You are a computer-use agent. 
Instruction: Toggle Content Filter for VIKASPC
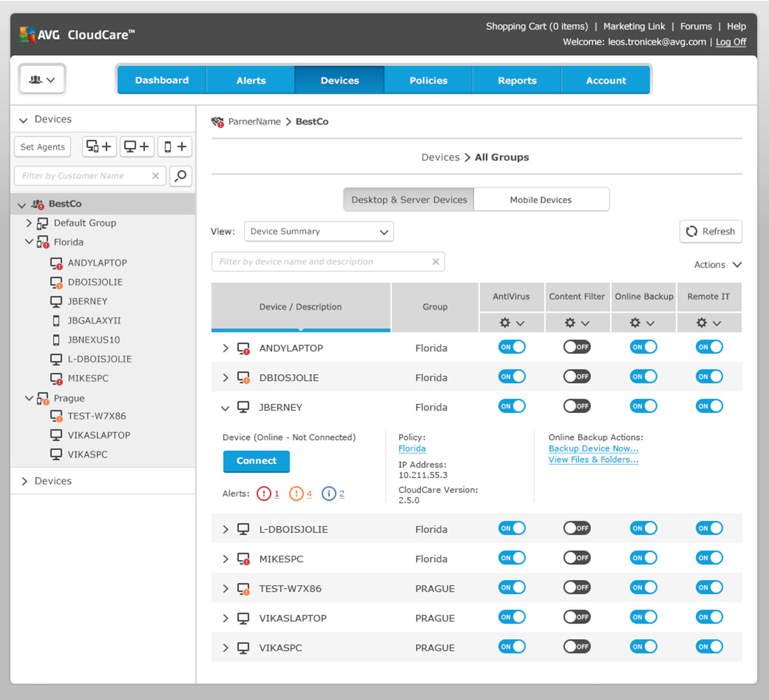click(577, 646)
